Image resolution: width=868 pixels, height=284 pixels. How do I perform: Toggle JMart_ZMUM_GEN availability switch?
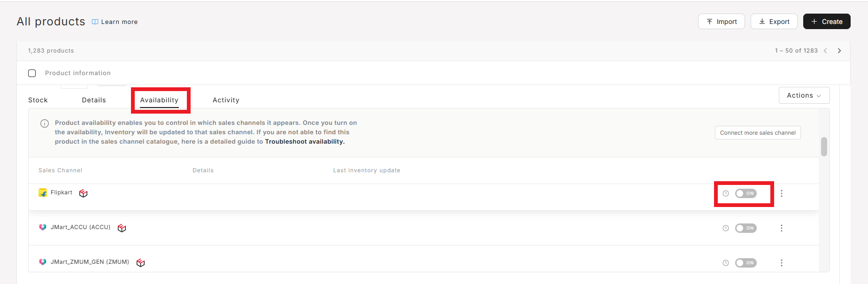point(746,263)
